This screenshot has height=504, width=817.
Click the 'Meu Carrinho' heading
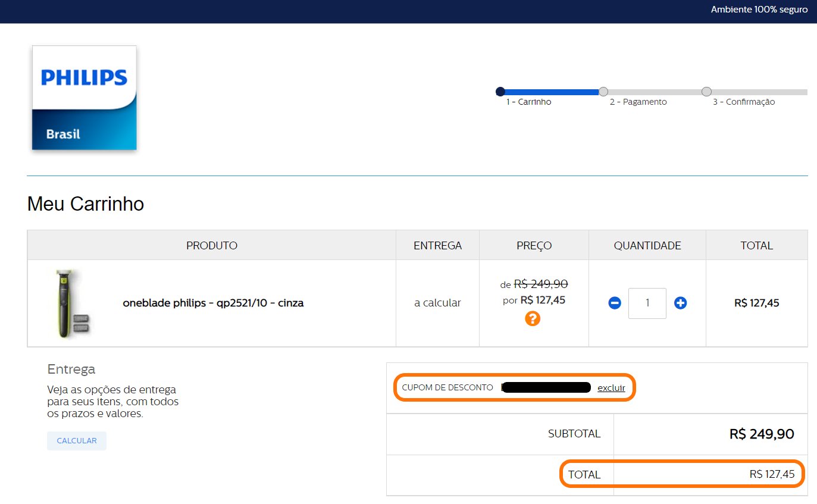tap(86, 204)
